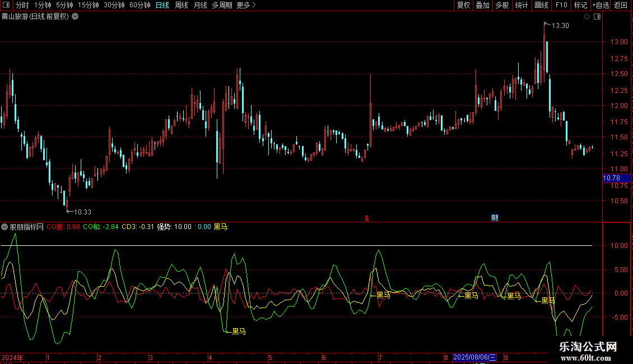Open the 画线 drawing tools

point(541,6)
